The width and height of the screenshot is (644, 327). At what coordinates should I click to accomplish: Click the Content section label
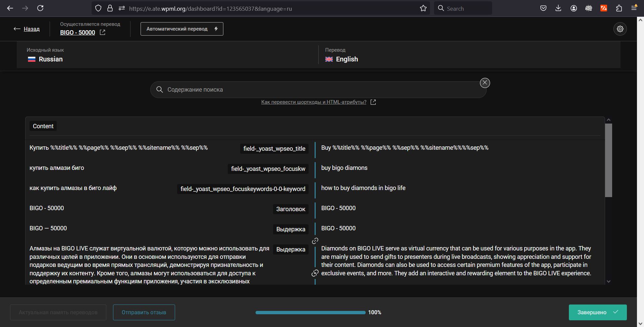coord(43,126)
